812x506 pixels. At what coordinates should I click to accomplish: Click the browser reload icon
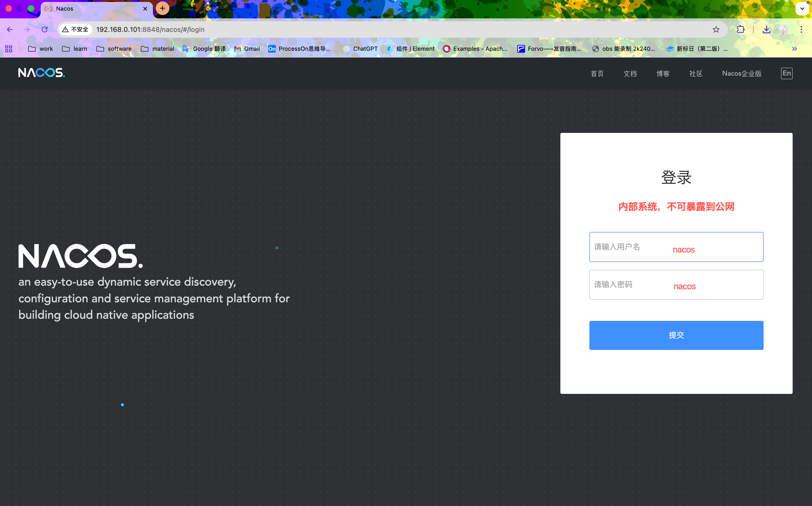[45, 29]
